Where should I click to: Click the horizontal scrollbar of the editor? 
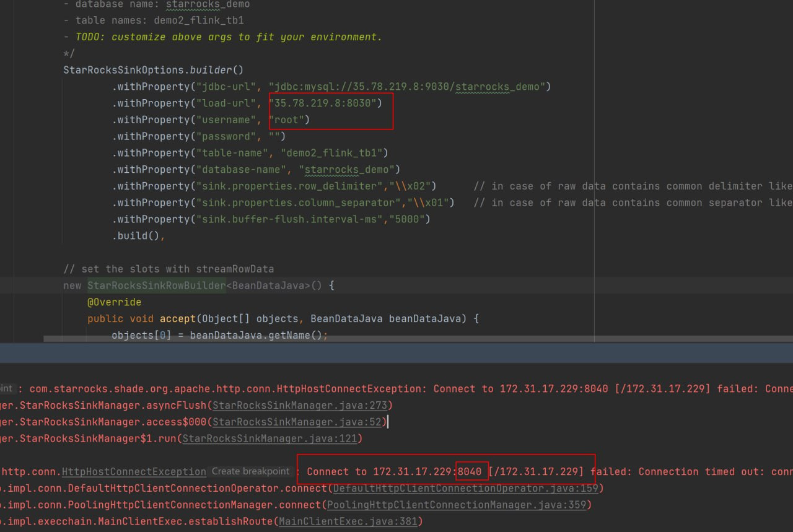point(418,339)
